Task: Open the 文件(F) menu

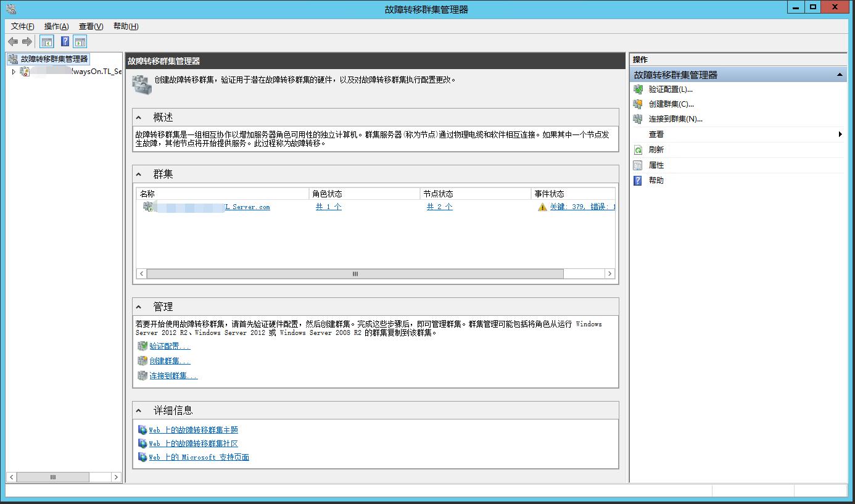Action: (x=23, y=27)
